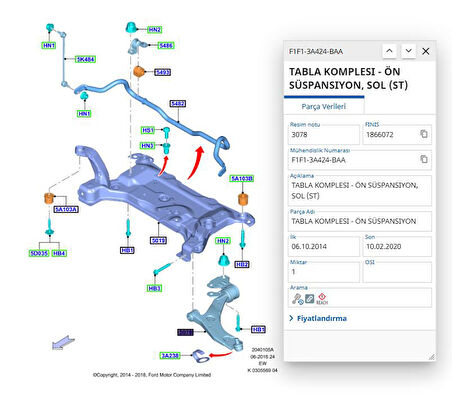The image size is (452, 394).
Task: Select the 5019 subframe callout
Action: [158, 240]
